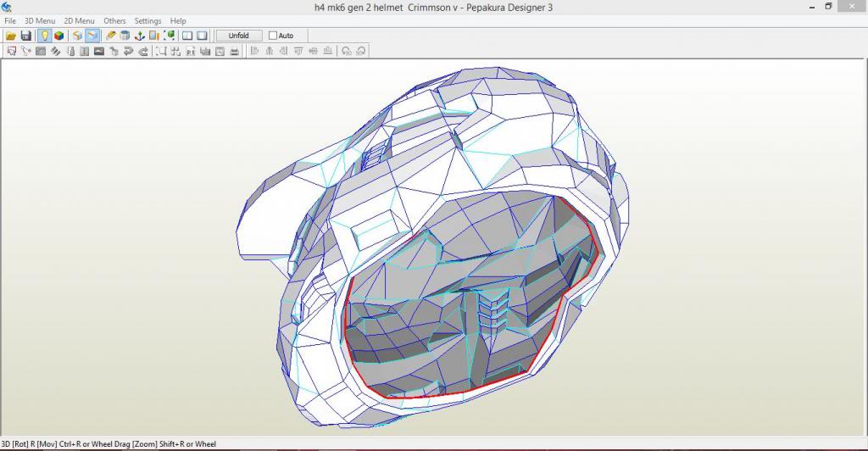Image resolution: width=868 pixels, height=451 pixels.
Task: Toggle the highlighted cube view icon
Action: point(92,36)
